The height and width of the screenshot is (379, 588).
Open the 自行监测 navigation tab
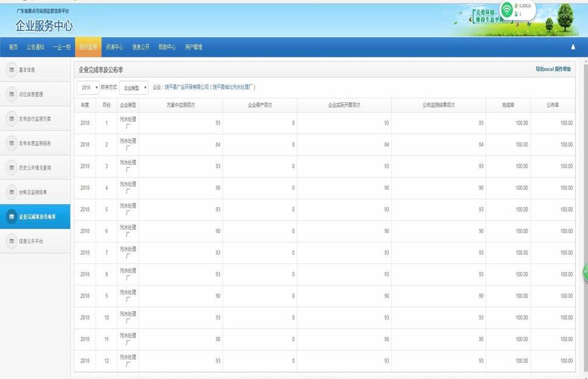coord(88,47)
